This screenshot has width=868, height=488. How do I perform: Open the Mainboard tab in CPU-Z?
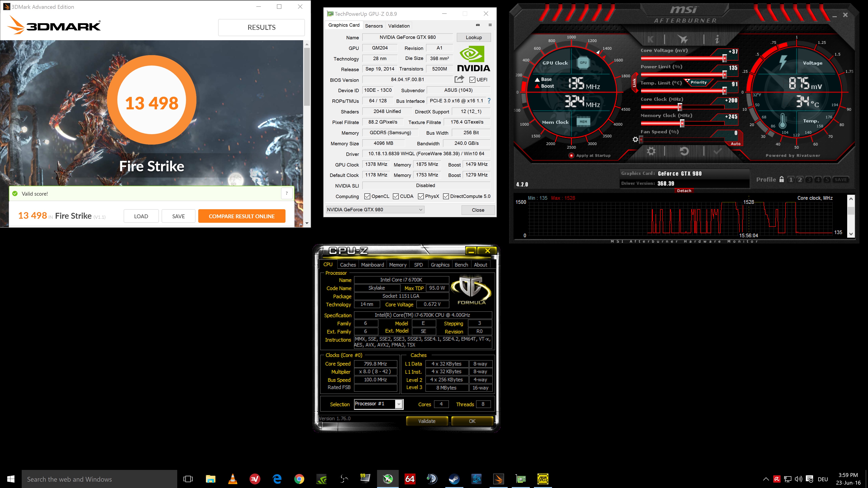click(x=372, y=265)
